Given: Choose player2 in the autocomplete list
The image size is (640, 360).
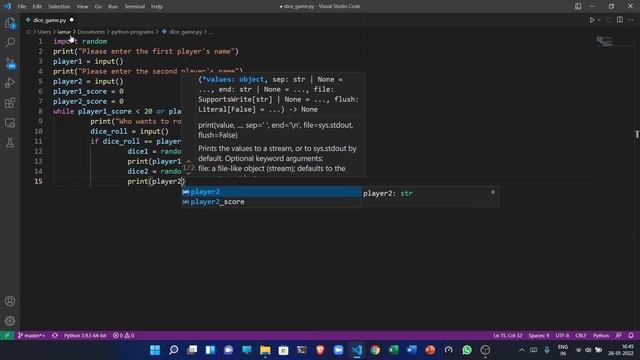Looking at the screenshot, I should 271,192.
